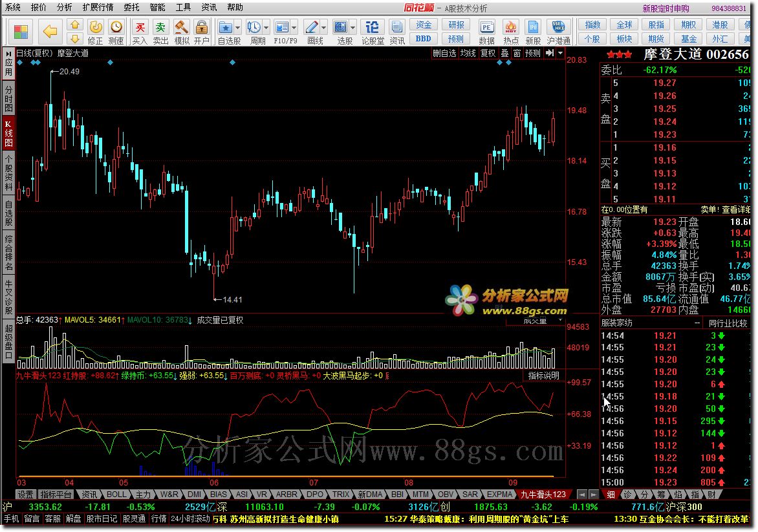Toggle 叠 overlay on chart
The height and width of the screenshot is (532, 758).
(x=504, y=53)
